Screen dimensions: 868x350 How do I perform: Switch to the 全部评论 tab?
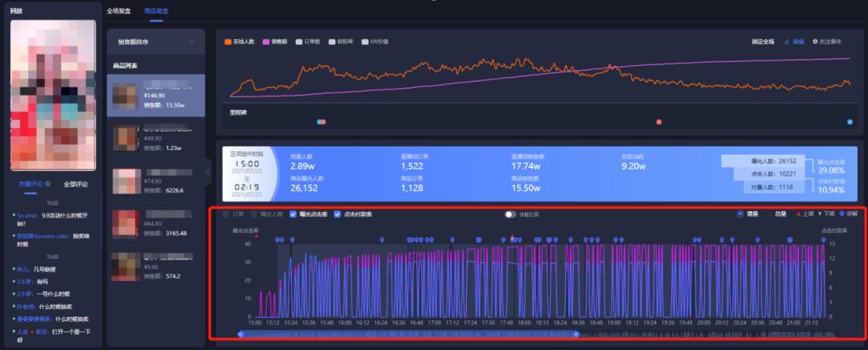point(76,184)
